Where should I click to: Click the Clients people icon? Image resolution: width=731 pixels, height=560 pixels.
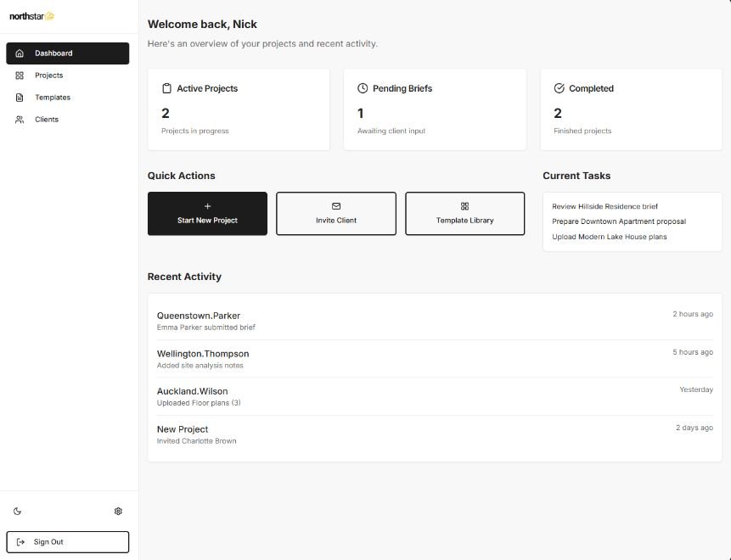pyautogui.click(x=20, y=120)
